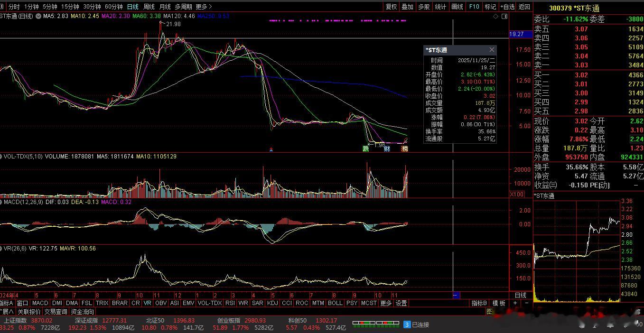Screen dimensions: 644x333
Task: Expand 更多 indicators in bottom bar
Action: coord(386,303)
